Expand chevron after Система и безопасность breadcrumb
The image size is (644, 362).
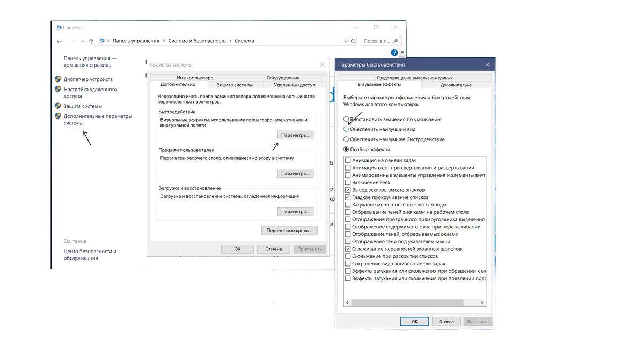pyautogui.click(x=231, y=41)
